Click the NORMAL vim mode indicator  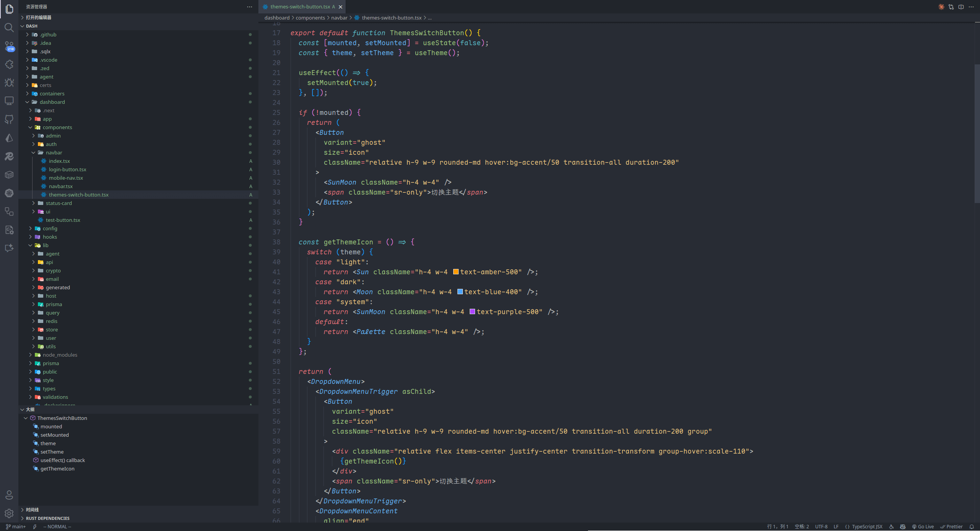[57, 527]
